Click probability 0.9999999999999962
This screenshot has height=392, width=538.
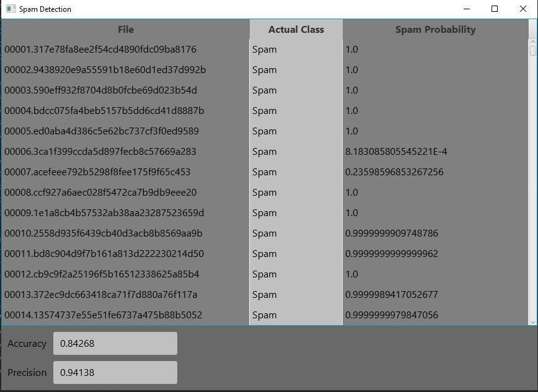(392, 254)
